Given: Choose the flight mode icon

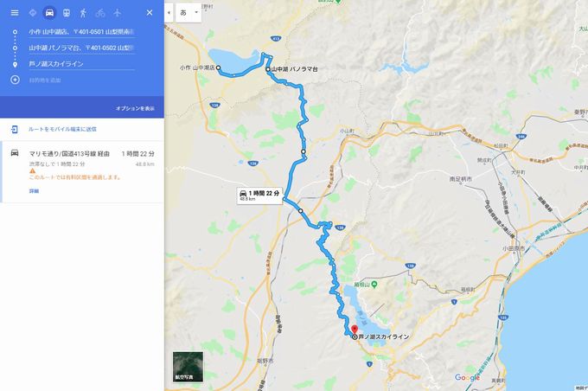Looking at the screenshot, I should tap(117, 13).
